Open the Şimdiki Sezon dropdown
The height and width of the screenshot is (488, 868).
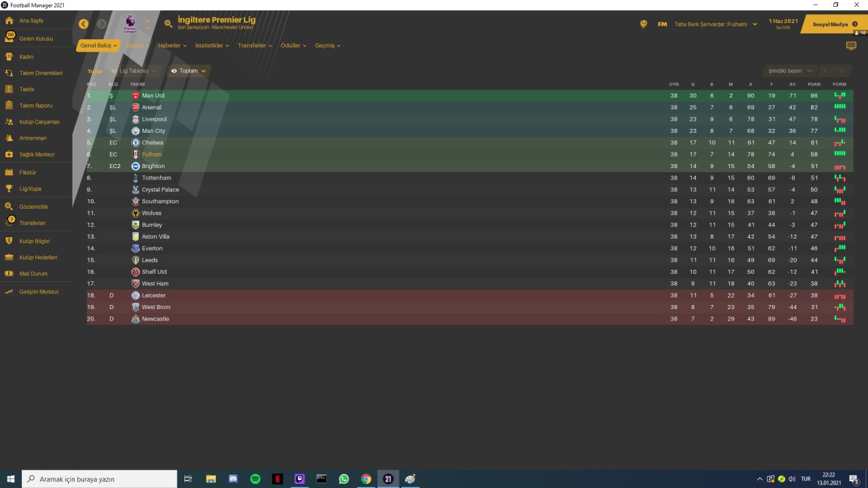(x=789, y=70)
